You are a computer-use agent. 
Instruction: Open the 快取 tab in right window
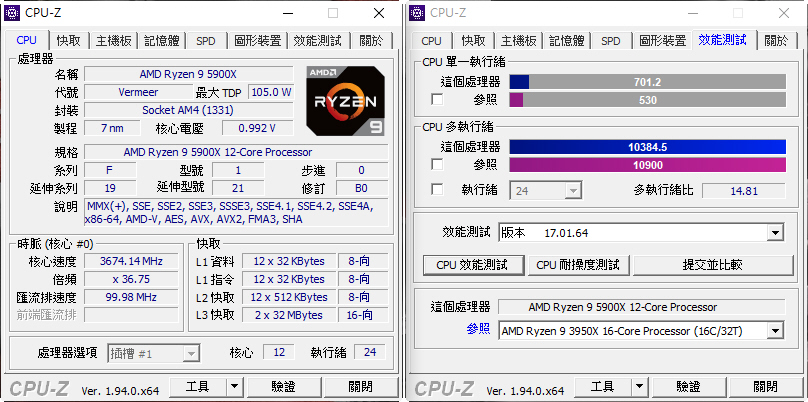pos(474,41)
